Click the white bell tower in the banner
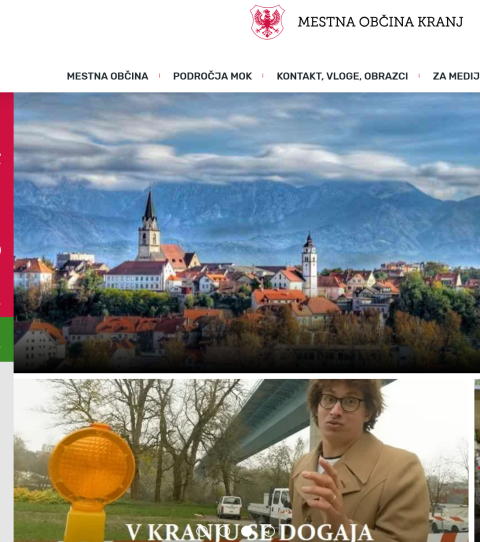480x542 pixels. pyautogui.click(x=309, y=264)
